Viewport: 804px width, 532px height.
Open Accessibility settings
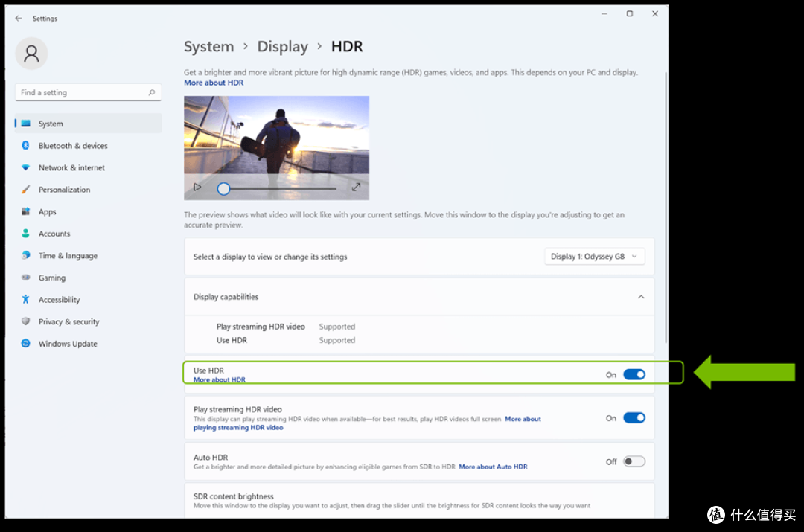(88, 299)
